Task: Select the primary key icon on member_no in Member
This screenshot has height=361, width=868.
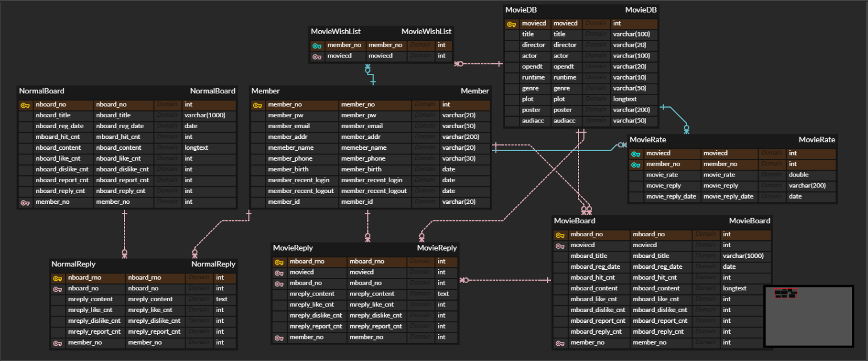Action: (256, 104)
